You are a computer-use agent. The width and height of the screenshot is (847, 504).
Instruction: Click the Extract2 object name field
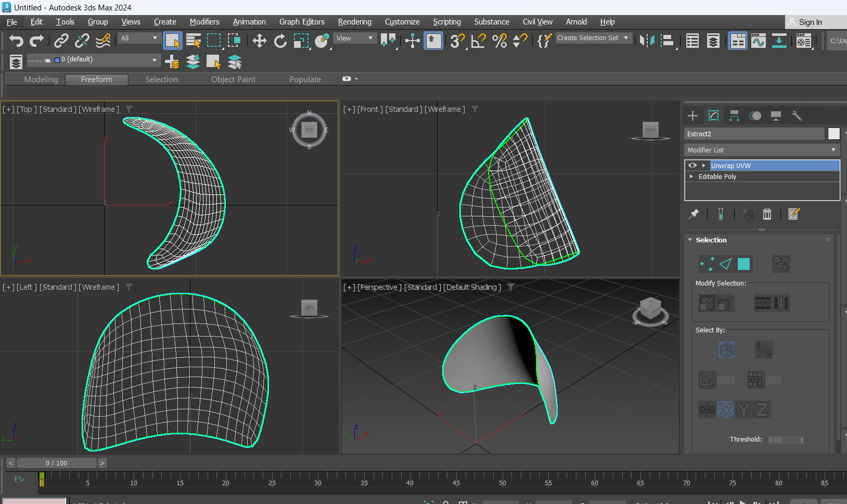(x=754, y=134)
